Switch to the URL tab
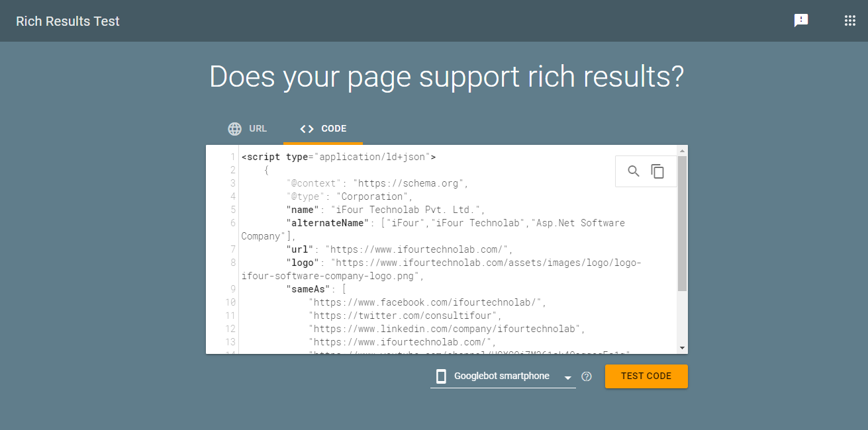Screen dimensions: 868x430 click(x=248, y=128)
